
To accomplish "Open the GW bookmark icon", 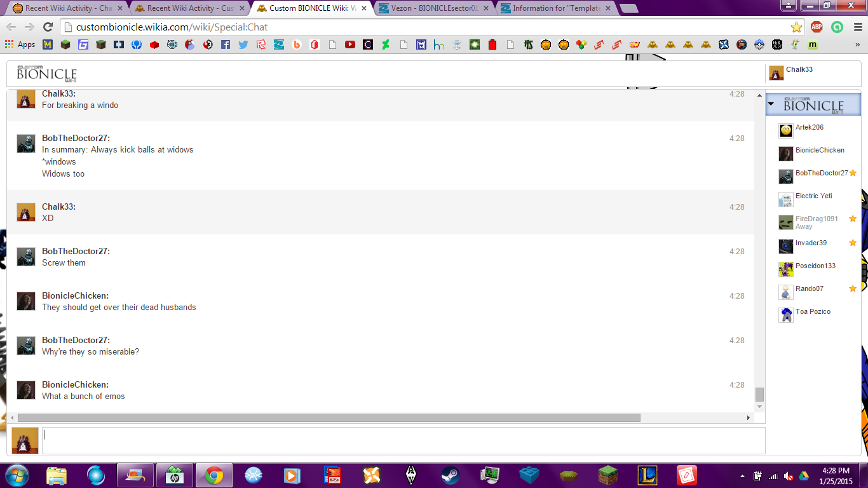I will coord(634,44).
